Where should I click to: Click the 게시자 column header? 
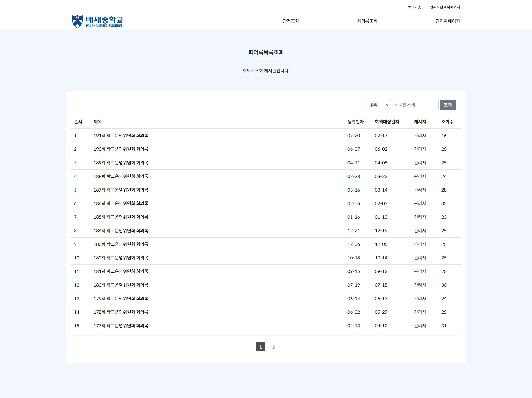(420, 122)
